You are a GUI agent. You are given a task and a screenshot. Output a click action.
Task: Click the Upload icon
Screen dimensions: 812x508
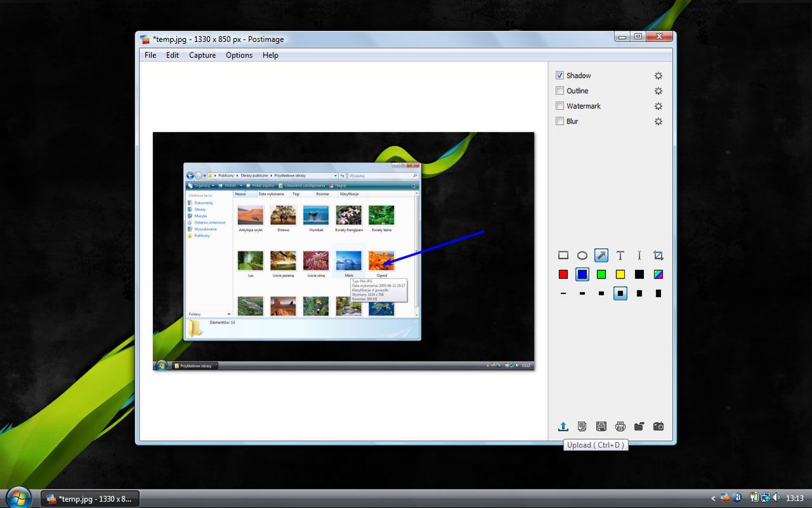(563, 427)
